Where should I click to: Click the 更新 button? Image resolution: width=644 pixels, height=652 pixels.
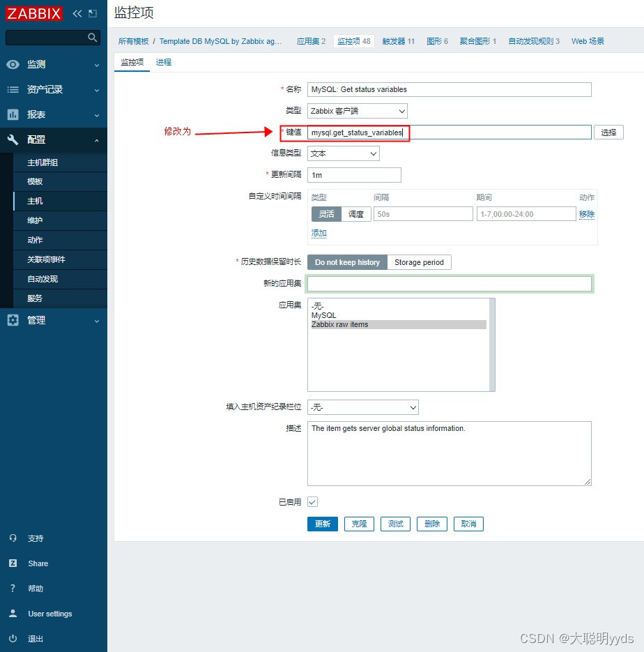point(323,524)
